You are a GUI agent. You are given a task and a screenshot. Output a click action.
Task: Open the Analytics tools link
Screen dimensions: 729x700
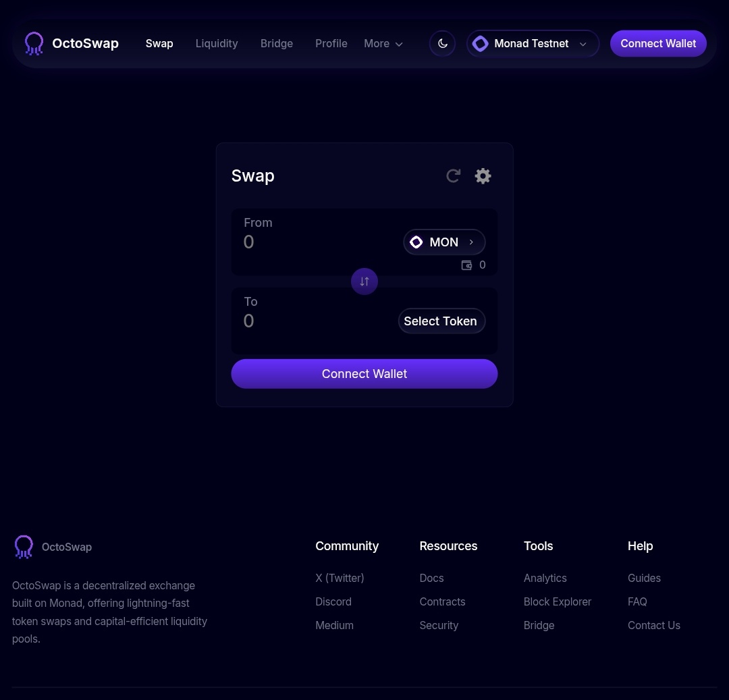(545, 578)
